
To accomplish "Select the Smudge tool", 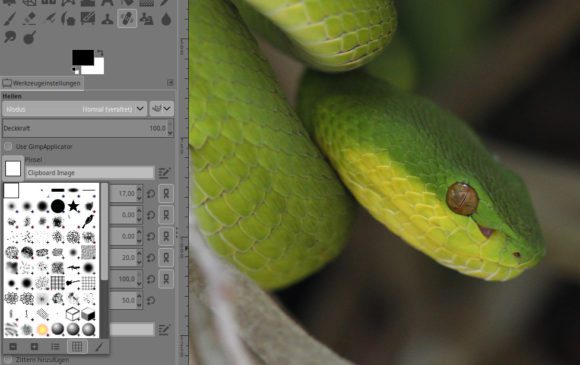I will pyautogui.click(x=10, y=37).
